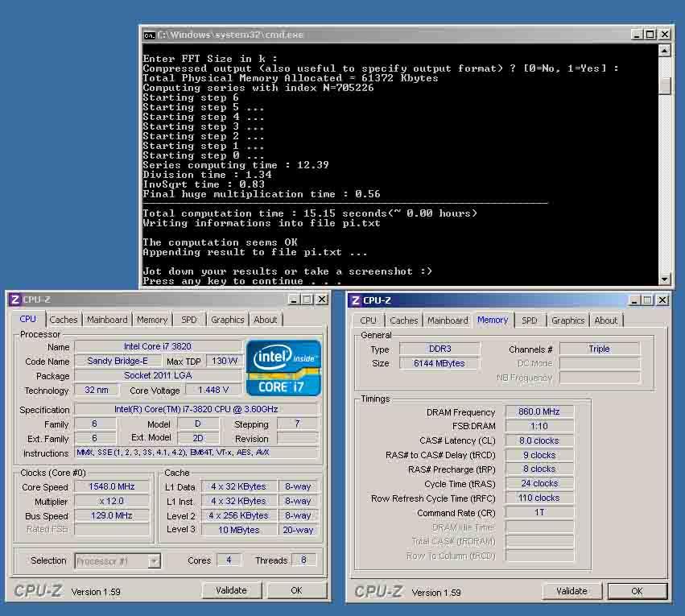
Task: Click the package value 'Socket 2011 LGA'
Action: (158, 375)
